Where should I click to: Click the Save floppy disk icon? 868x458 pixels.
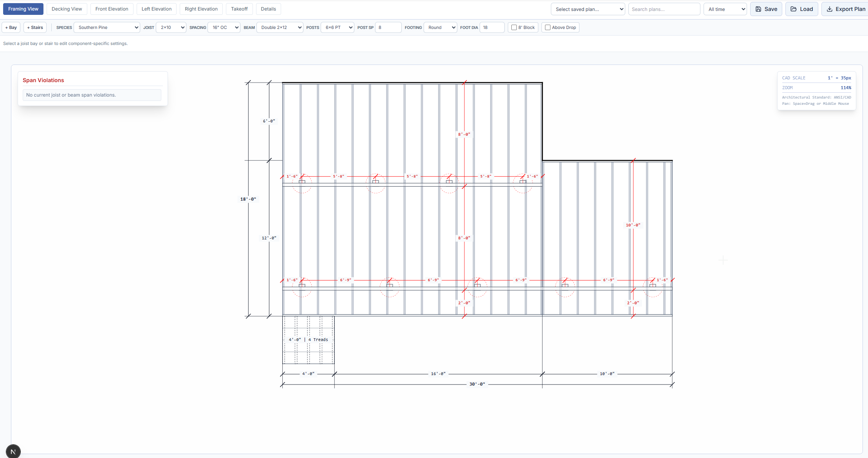click(x=758, y=9)
